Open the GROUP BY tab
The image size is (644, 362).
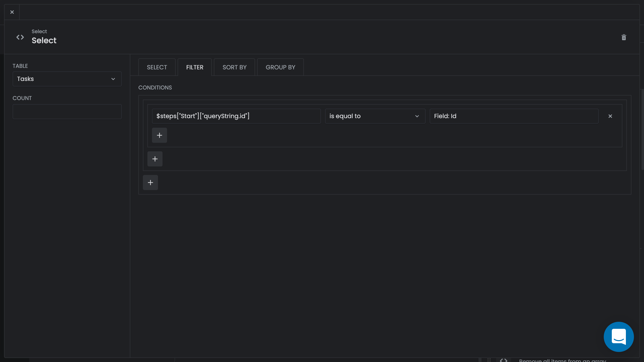coord(280,67)
